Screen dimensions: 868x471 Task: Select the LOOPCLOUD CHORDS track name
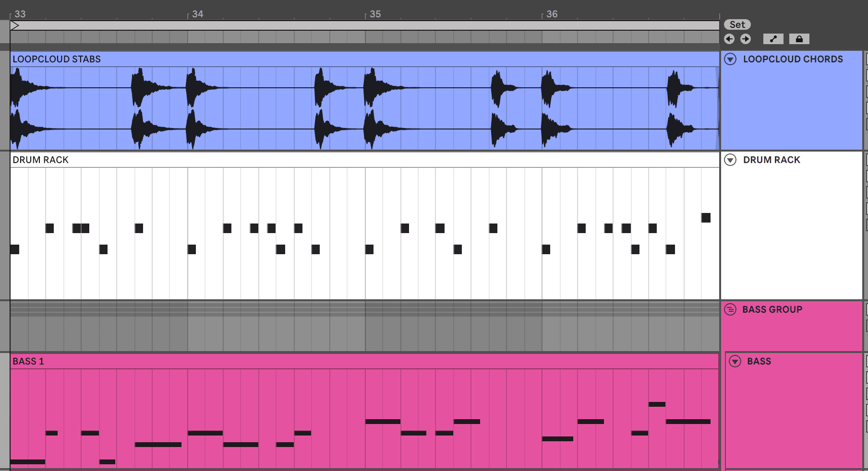(793, 59)
